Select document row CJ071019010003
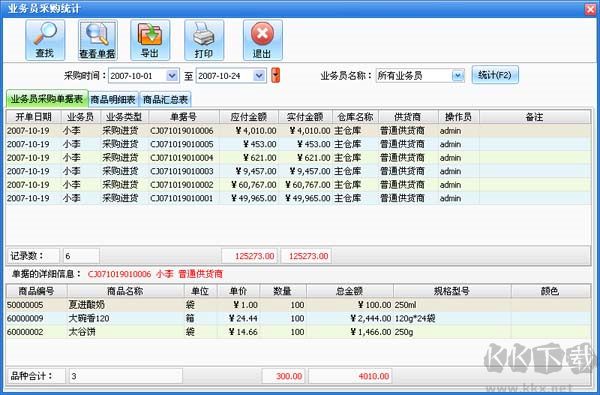The width and height of the screenshot is (600, 395). [x=298, y=171]
